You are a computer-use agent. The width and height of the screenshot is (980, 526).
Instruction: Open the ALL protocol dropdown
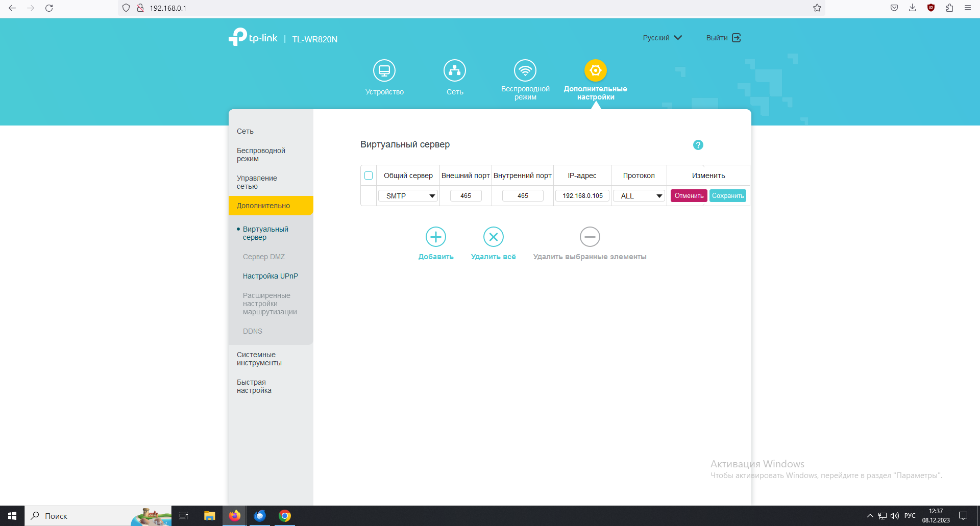[639, 196]
